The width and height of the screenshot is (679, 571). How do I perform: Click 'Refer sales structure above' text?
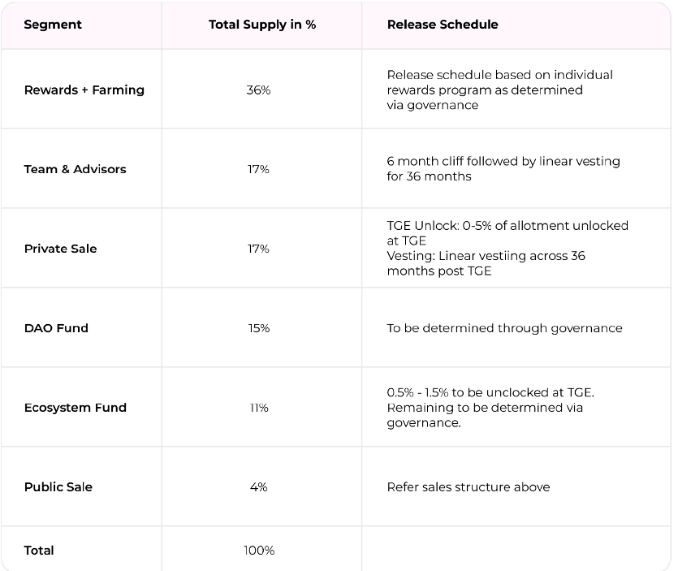[468, 487]
